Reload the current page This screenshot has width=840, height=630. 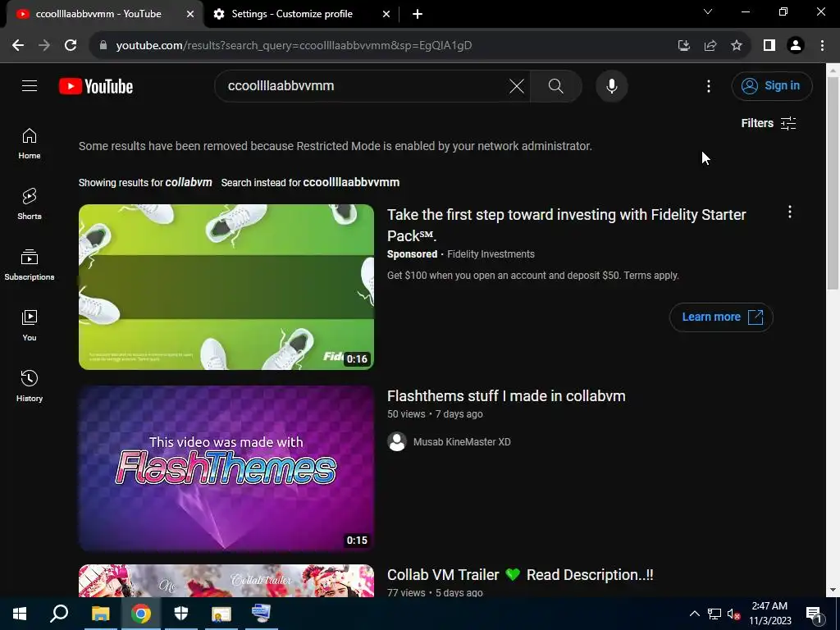click(71, 46)
